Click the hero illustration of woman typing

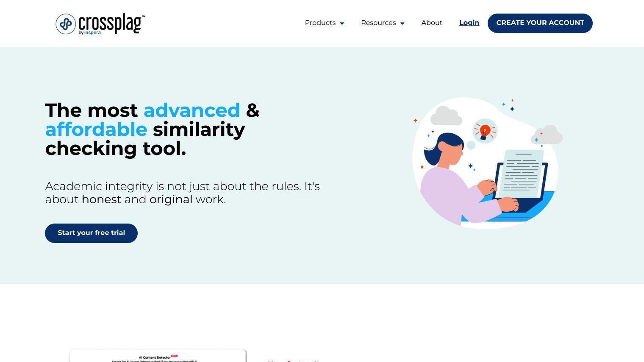487,163
